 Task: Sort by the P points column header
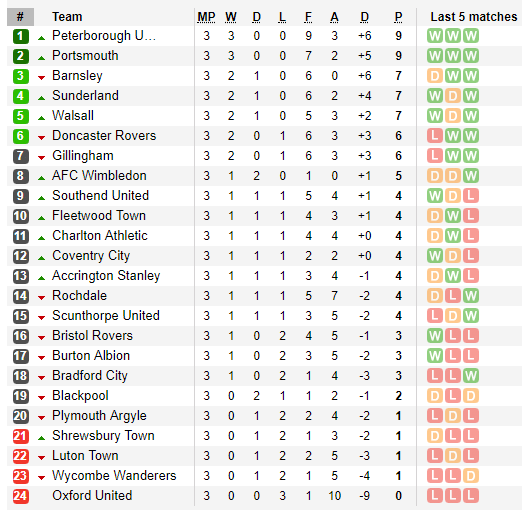(x=398, y=17)
